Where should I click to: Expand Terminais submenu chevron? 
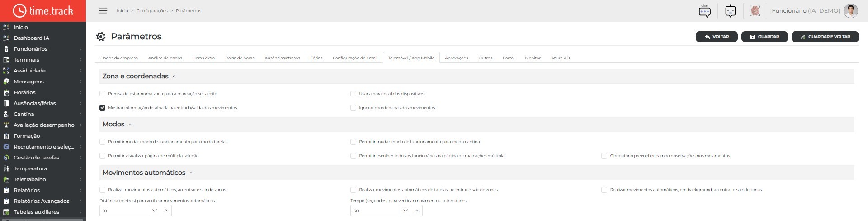[x=80, y=60]
